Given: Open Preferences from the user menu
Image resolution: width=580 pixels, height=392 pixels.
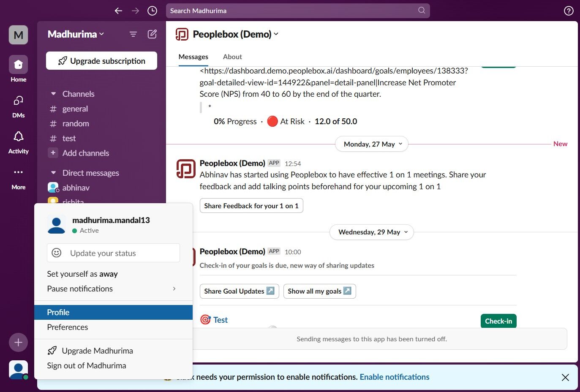Looking at the screenshot, I should 113,327.
